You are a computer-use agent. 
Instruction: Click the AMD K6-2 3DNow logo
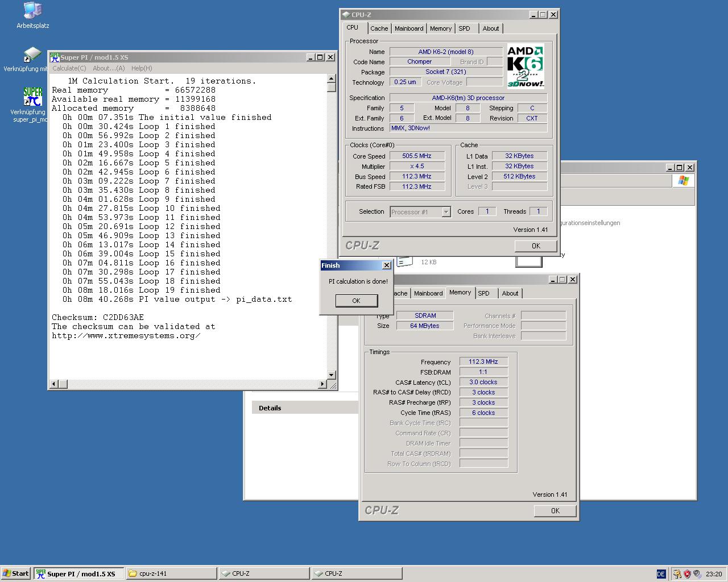tap(525, 66)
